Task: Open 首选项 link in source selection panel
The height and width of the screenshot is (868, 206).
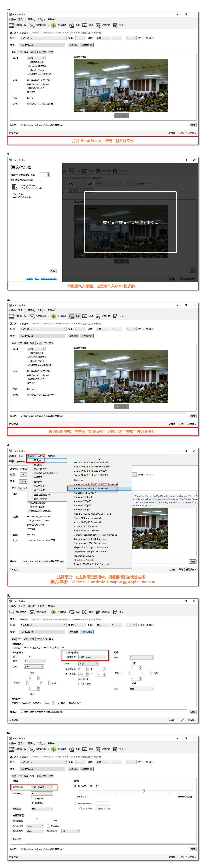Action: point(30,279)
